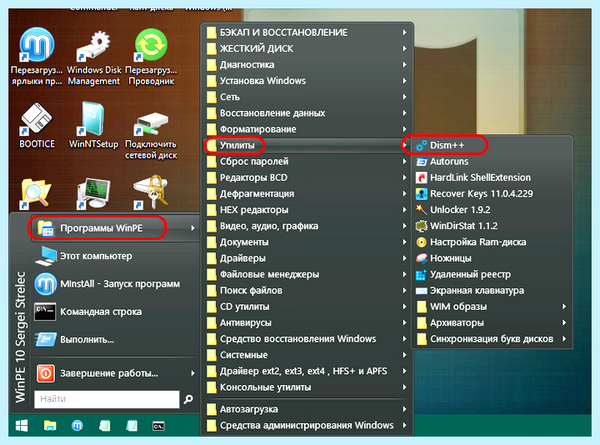Expand Сеть folder
The width and height of the screenshot is (600, 445).
pos(307,97)
